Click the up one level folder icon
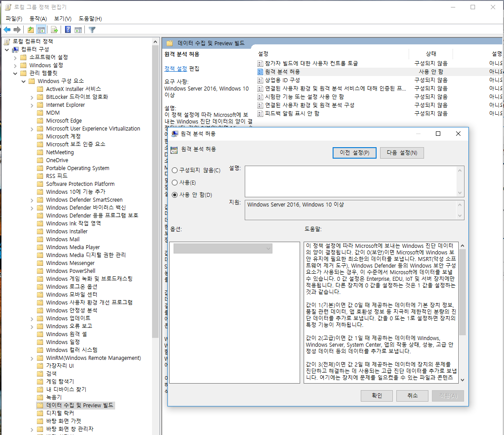Screen dimensions: 504x435 click(30, 30)
